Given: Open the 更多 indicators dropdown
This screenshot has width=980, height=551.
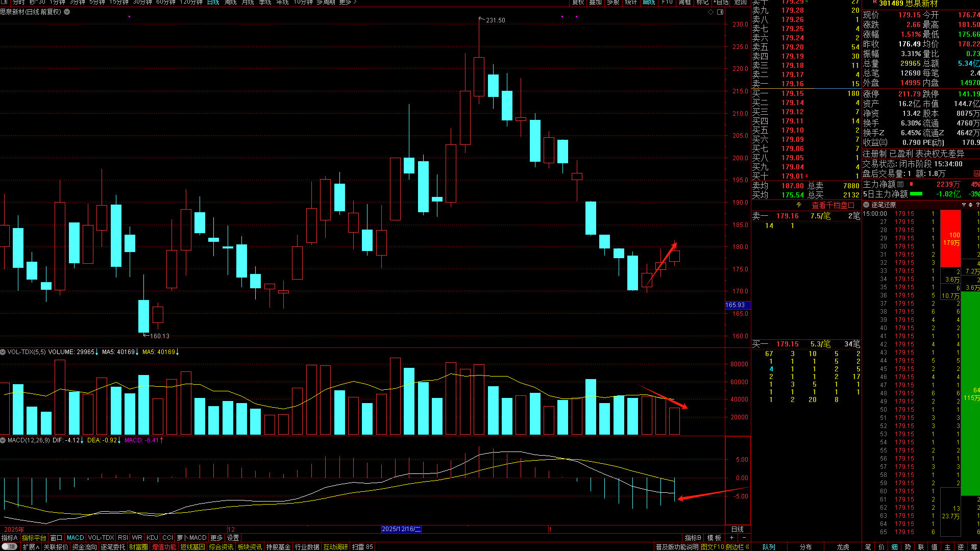Looking at the screenshot, I should pyautogui.click(x=216, y=538).
